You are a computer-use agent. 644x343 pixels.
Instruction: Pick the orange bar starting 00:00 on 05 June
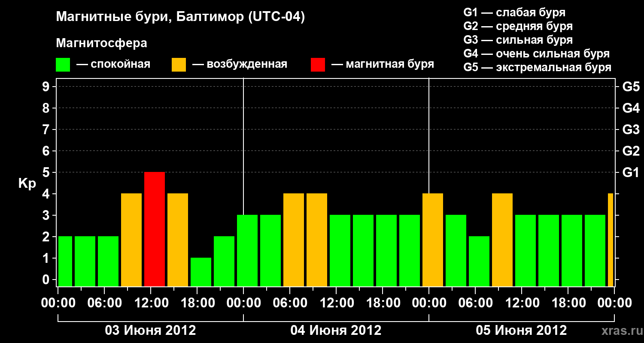coord(433,240)
